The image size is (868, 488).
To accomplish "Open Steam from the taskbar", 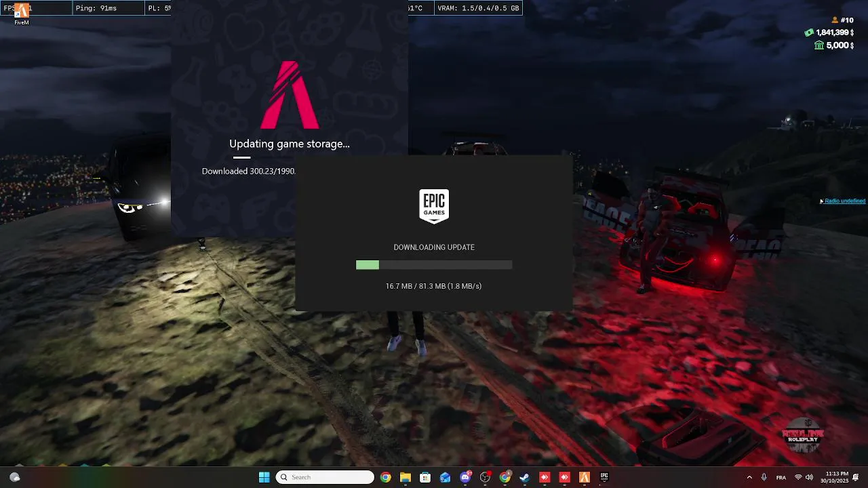I will [524, 477].
